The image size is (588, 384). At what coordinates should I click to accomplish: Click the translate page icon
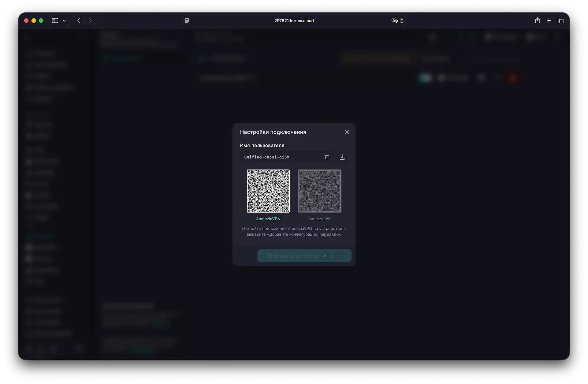coord(394,21)
